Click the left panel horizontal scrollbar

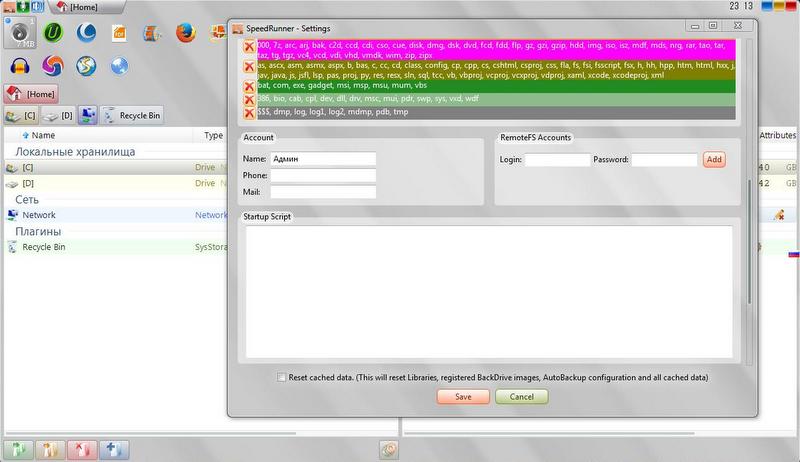(x=151, y=433)
